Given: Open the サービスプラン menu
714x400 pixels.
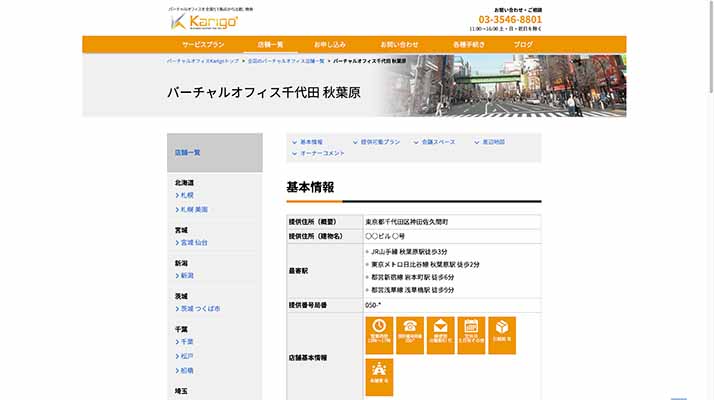Looking at the screenshot, I should tap(203, 45).
